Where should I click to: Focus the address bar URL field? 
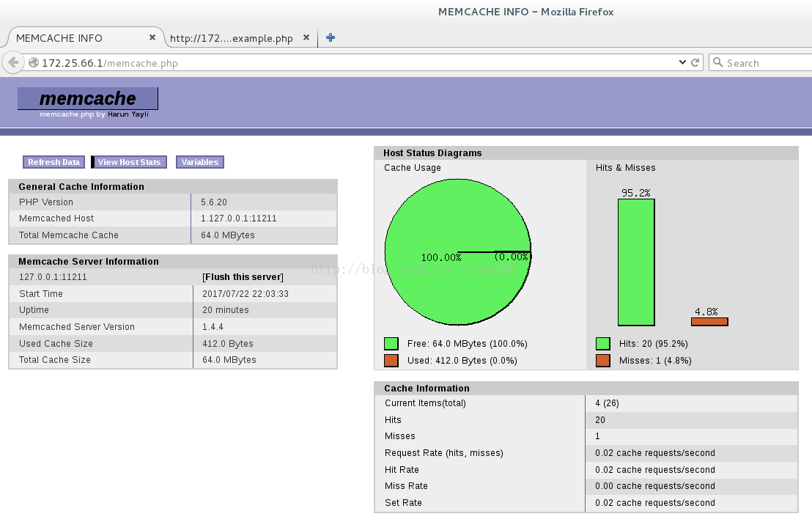point(358,62)
